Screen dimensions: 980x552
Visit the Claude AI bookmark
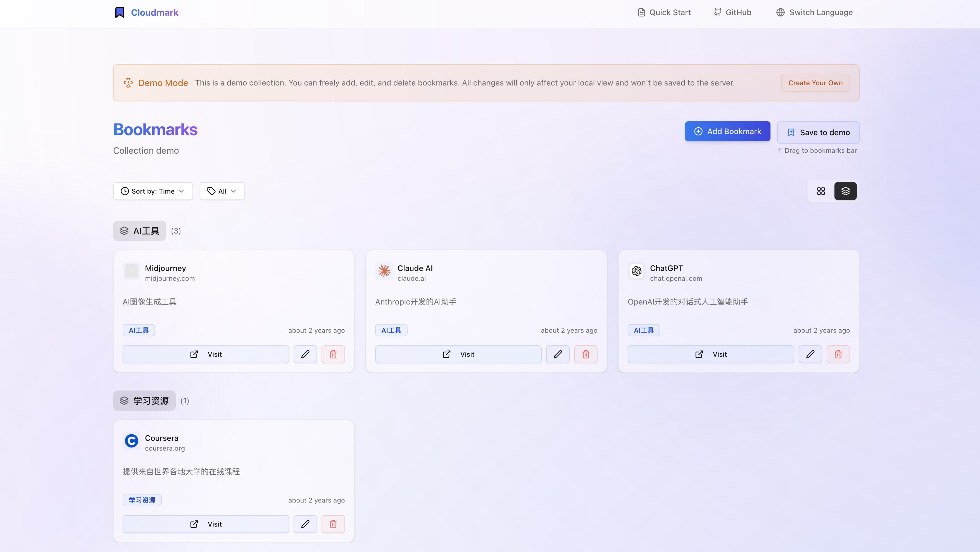(458, 354)
